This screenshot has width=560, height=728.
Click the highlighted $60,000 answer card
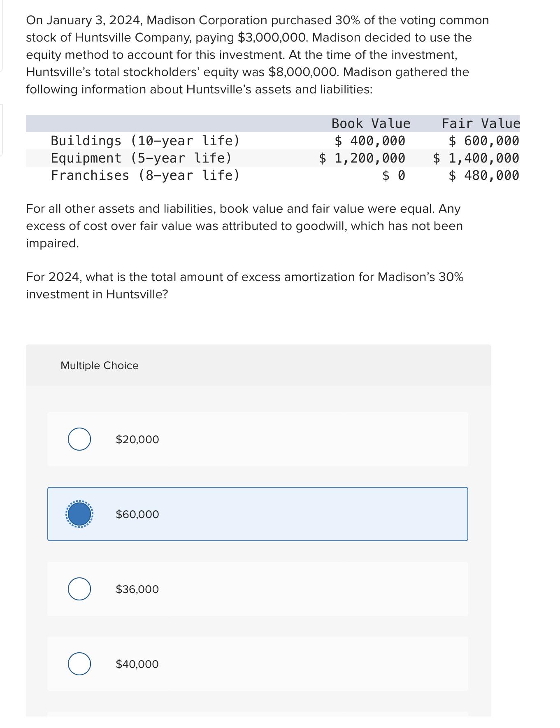tap(258, 514)
